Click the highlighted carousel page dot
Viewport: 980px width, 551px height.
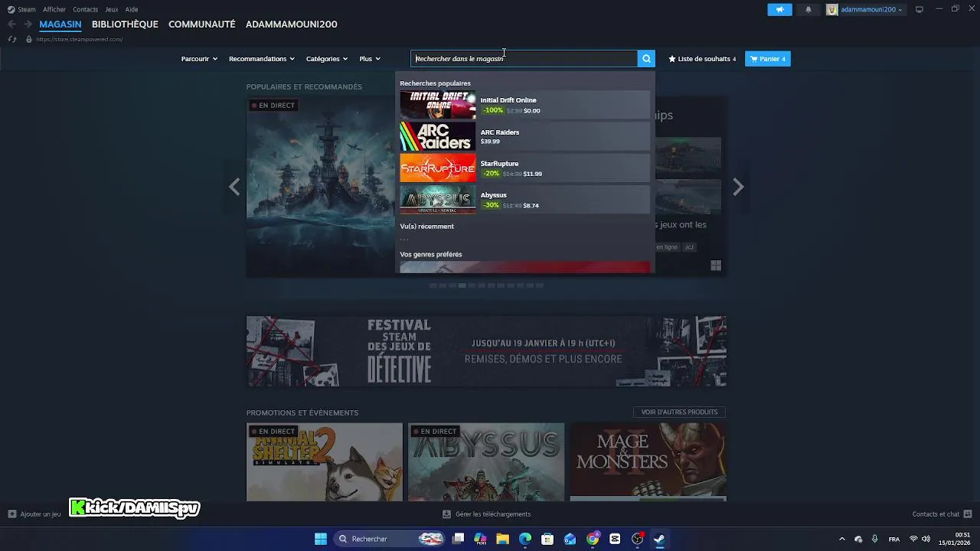coord(462,285)
